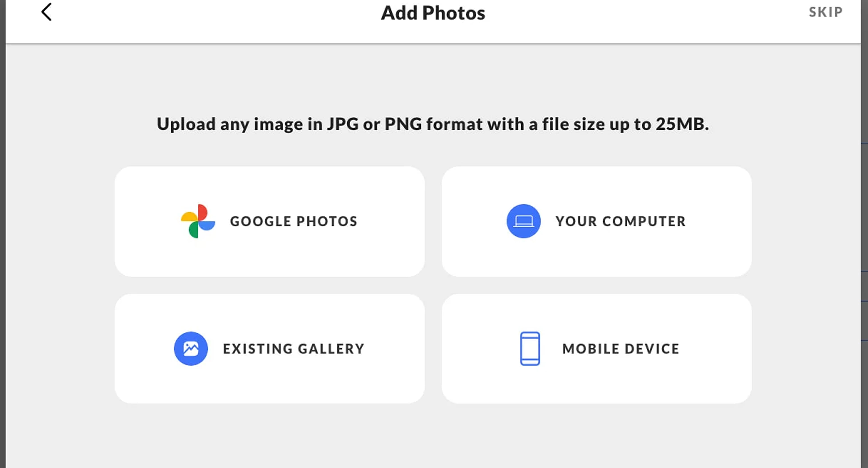
Task: Click the Add Photos heading
Action: tap(433, 13)
